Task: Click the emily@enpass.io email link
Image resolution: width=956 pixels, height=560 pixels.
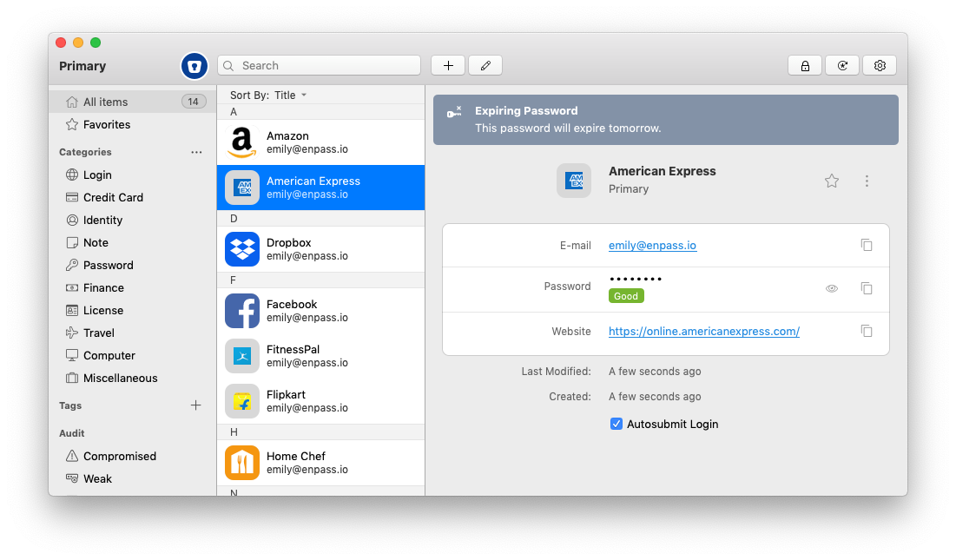Action: (652, 245)
